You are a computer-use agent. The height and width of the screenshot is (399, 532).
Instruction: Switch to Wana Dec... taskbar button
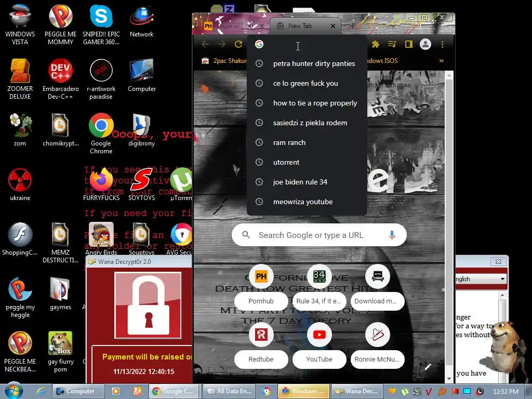(356, 391)
